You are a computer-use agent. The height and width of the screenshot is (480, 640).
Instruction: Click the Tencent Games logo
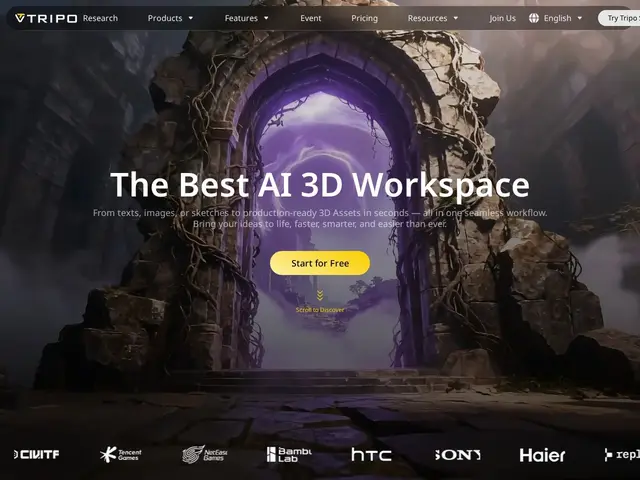pyautogui.click(x=121, y=454)
